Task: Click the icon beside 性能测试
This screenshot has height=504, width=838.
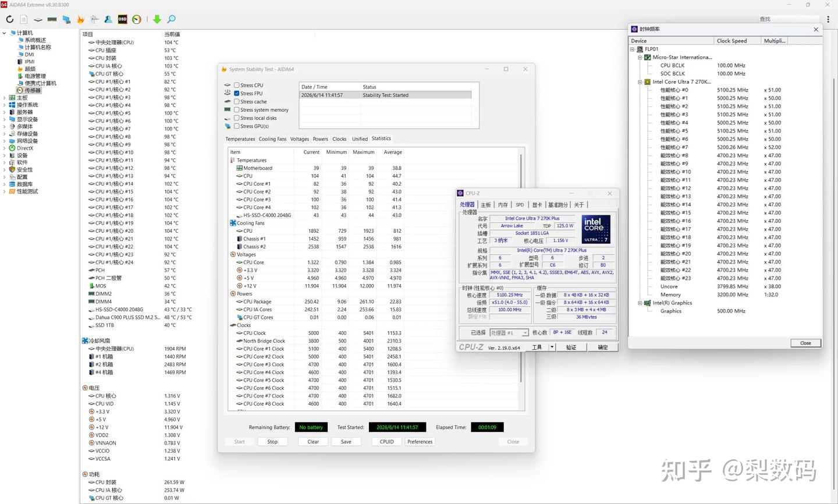Action: point(12,191)
